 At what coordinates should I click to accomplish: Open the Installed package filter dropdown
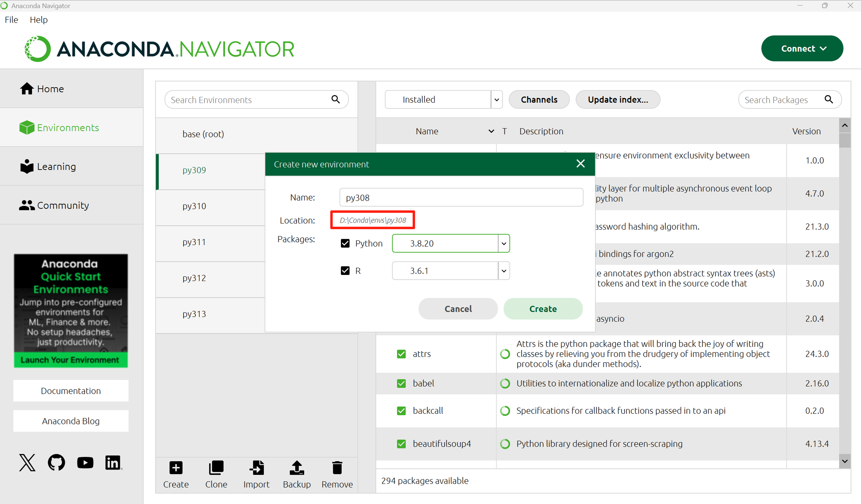[x=443, y=99]
